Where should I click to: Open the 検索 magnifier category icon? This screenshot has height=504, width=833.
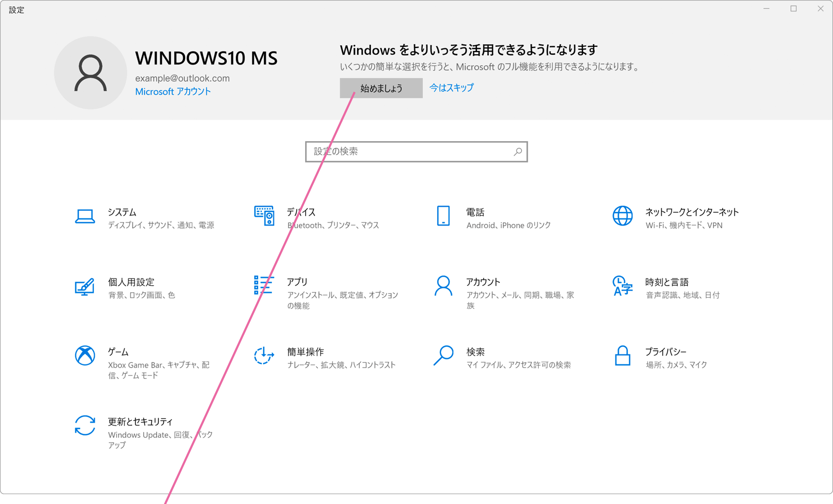[443, 356]
